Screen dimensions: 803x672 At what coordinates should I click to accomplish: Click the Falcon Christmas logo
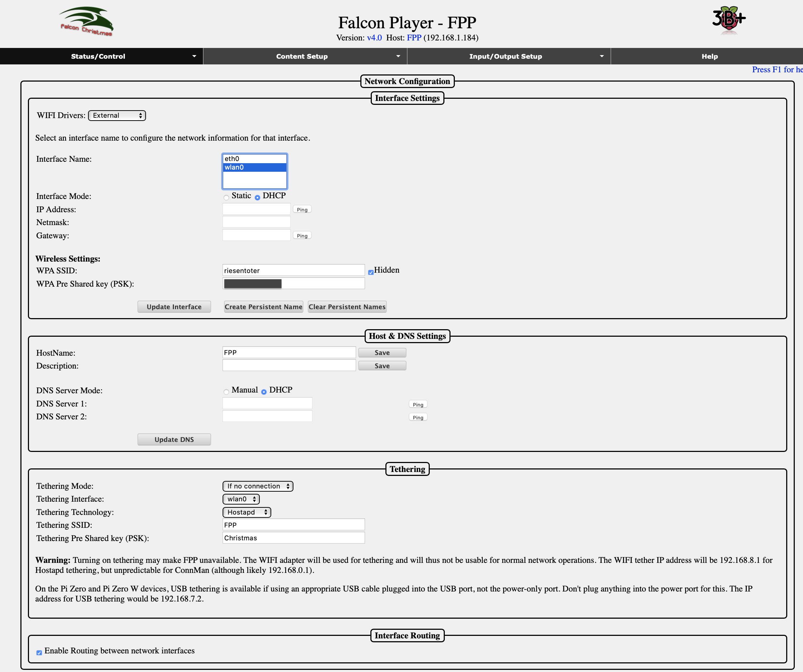tap(86, 21)
